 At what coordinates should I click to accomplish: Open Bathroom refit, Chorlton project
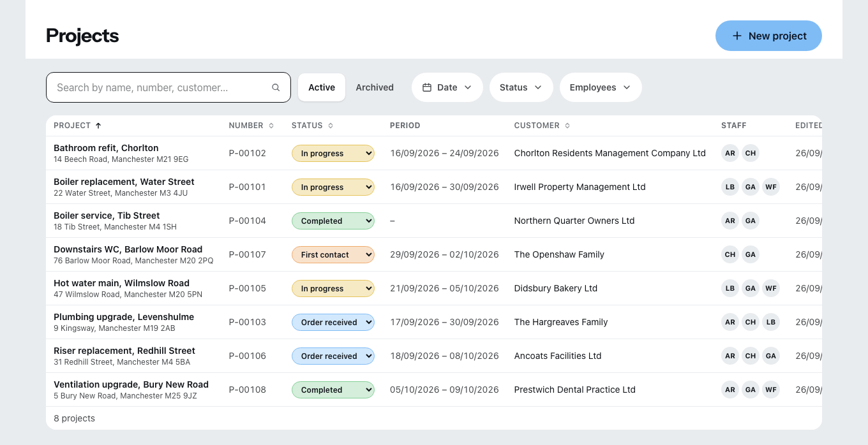106,148
